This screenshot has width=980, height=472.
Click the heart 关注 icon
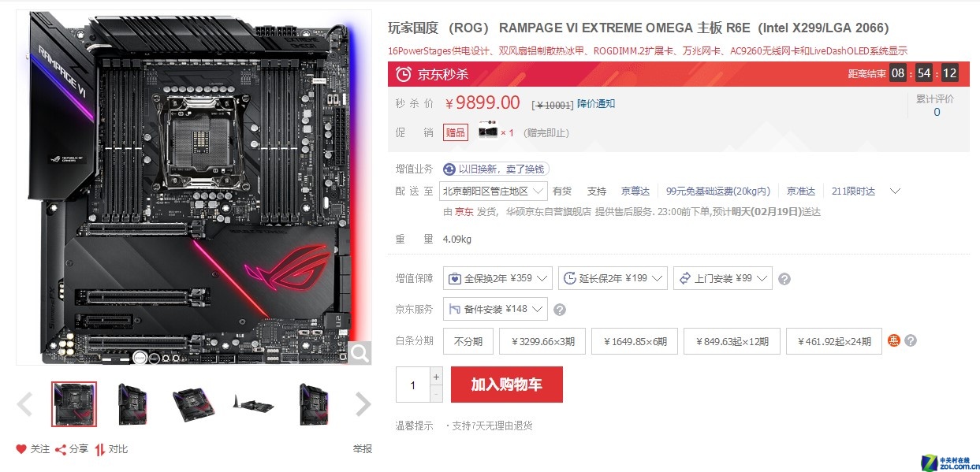pos(21,449)
